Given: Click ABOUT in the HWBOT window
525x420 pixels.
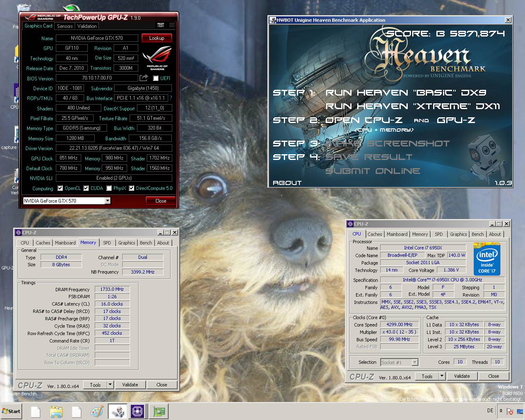Looking at the screenshot, I should point(287,183).
